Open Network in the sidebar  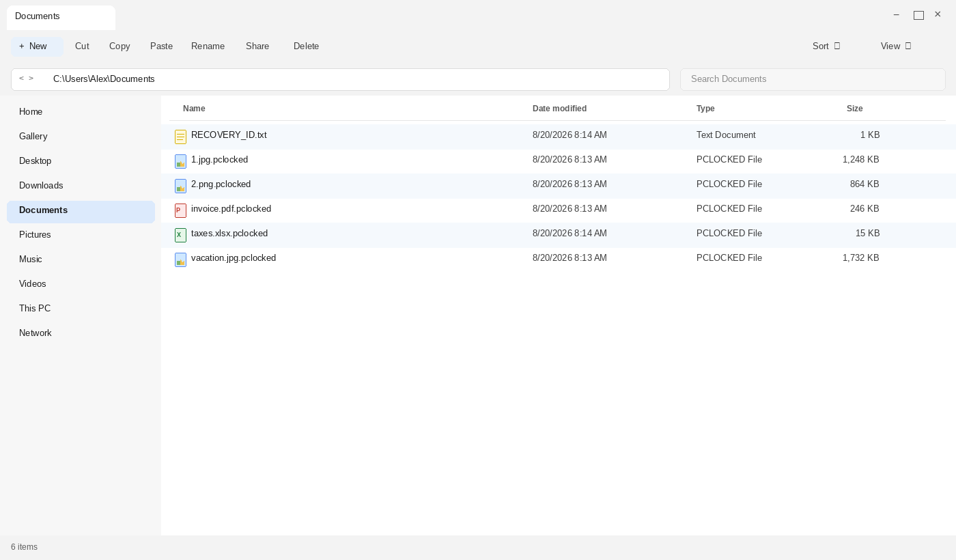click(x=81, y=333)
